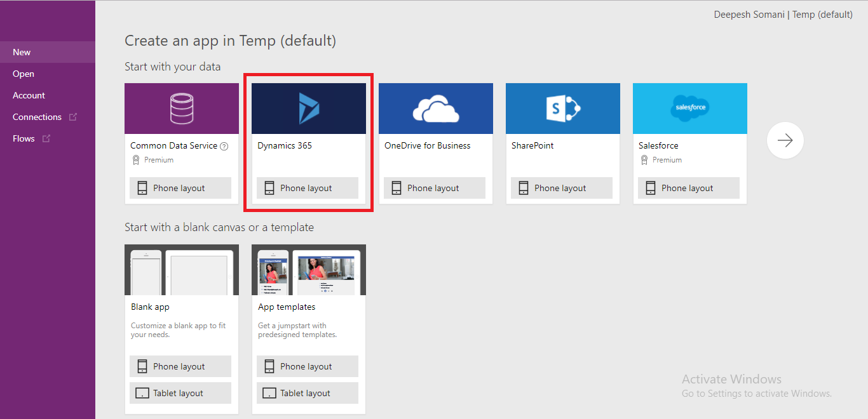Click the Common Data Service database icon
The image size is (868, 419).
pos(181,109)
